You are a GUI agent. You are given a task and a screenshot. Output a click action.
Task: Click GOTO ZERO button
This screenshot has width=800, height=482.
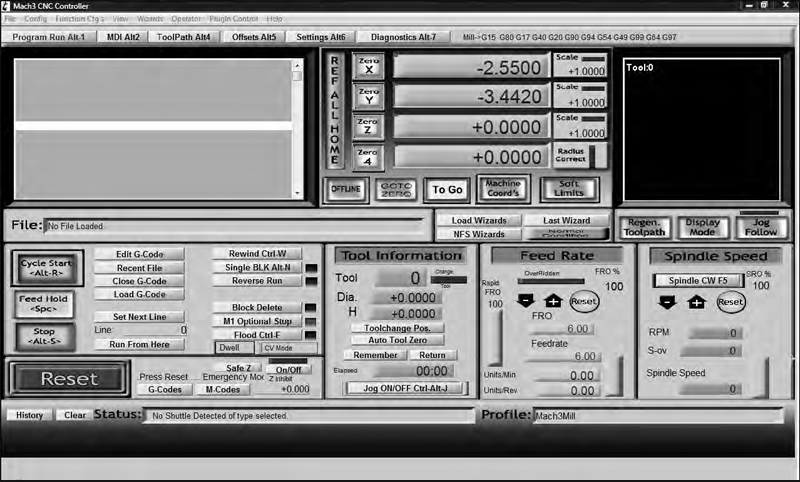396,190
